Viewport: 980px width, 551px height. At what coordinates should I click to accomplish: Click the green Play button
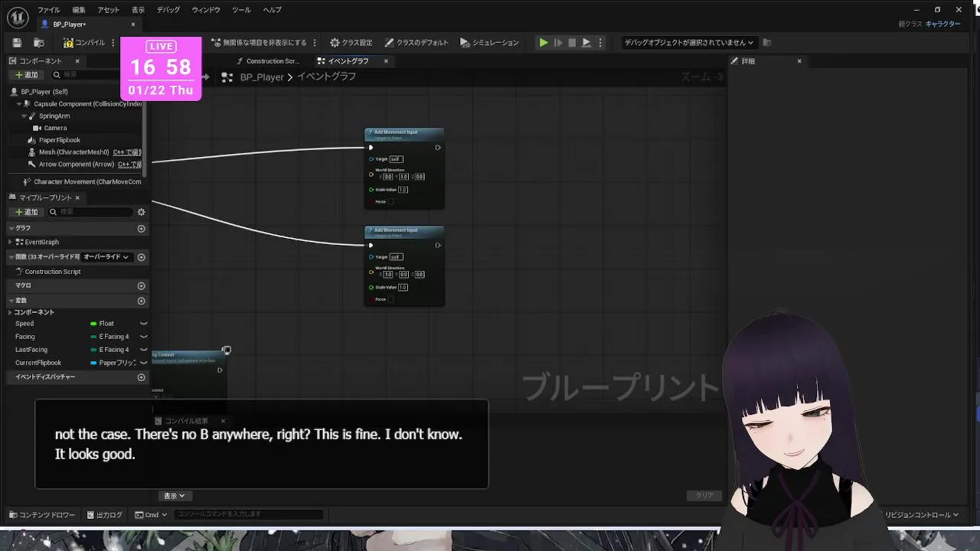point(544,43)
